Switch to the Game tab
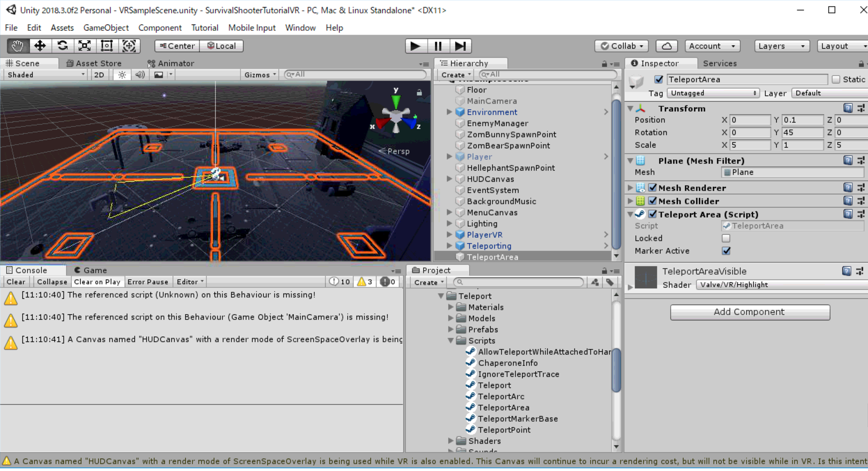The image size is (868, 471). click(x=94, y=270)
